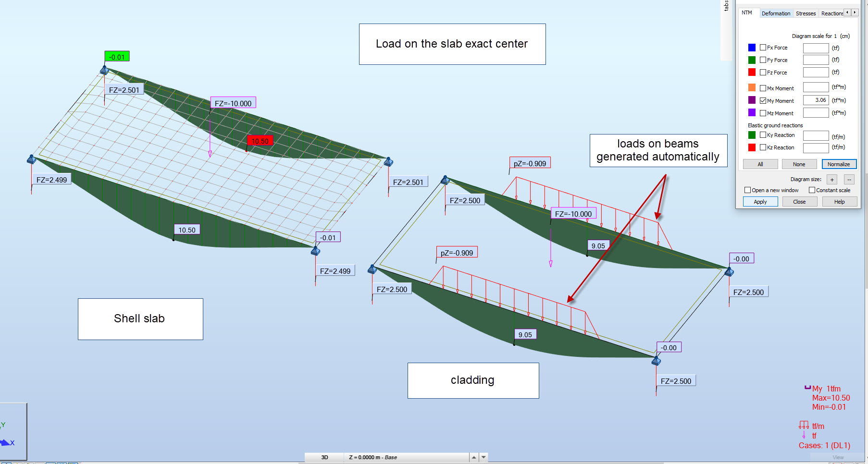
Task: Click the up arrow next to the level indicator
Action: [x=474, y=457]
